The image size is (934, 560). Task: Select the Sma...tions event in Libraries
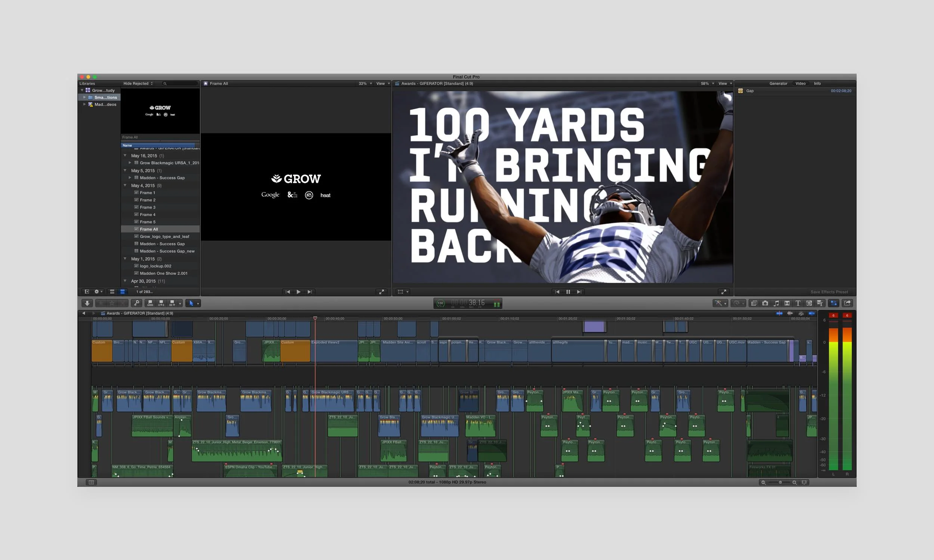tap(99, 97)
